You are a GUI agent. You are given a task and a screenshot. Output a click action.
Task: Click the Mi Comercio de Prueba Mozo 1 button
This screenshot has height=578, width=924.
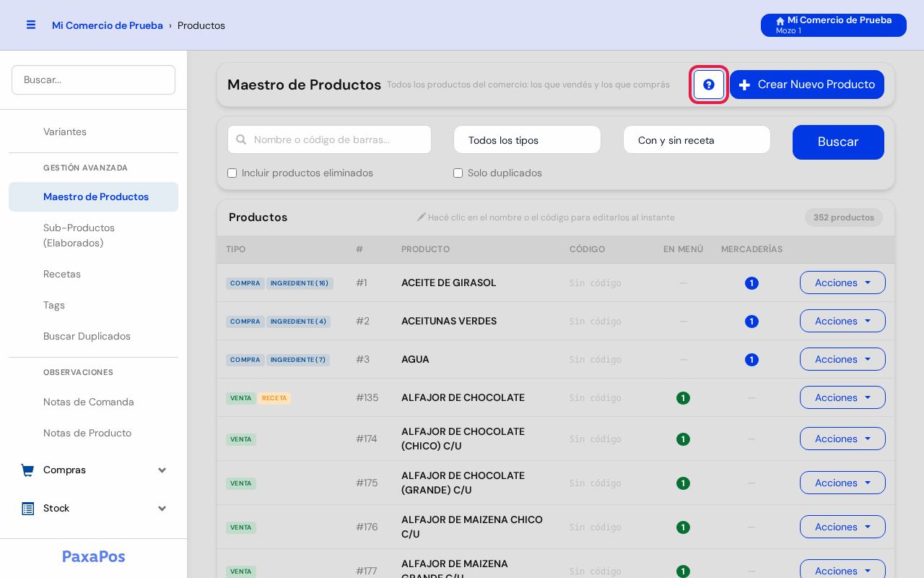[834, 25]
